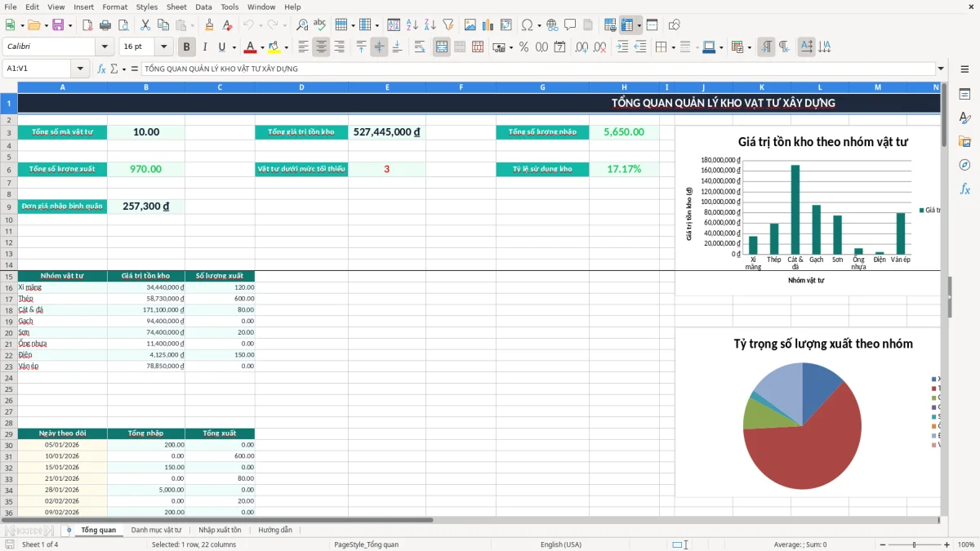Open sidebar Gallery panel icon
Screen dimensions: 980x551
click(964, 142)
